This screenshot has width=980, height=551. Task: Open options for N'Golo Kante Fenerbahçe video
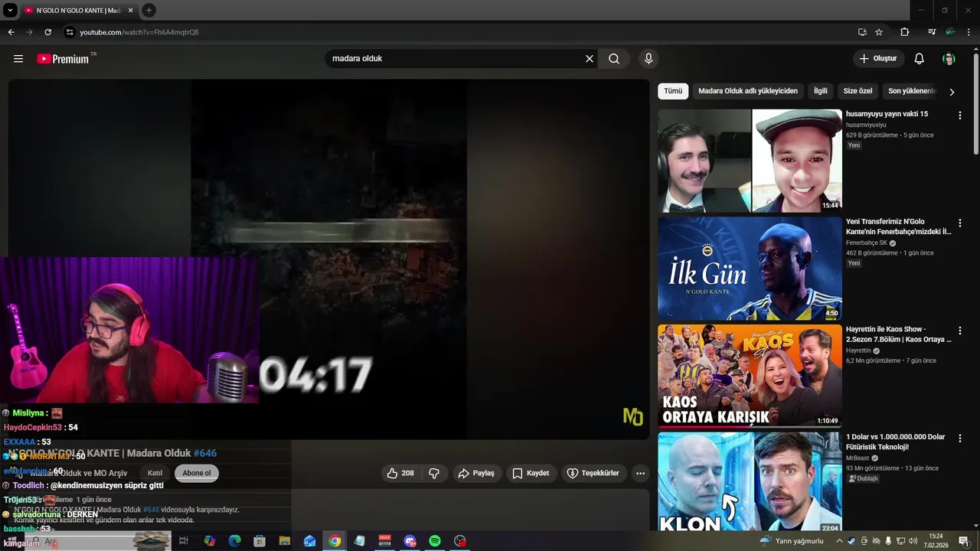coord(960,223)
